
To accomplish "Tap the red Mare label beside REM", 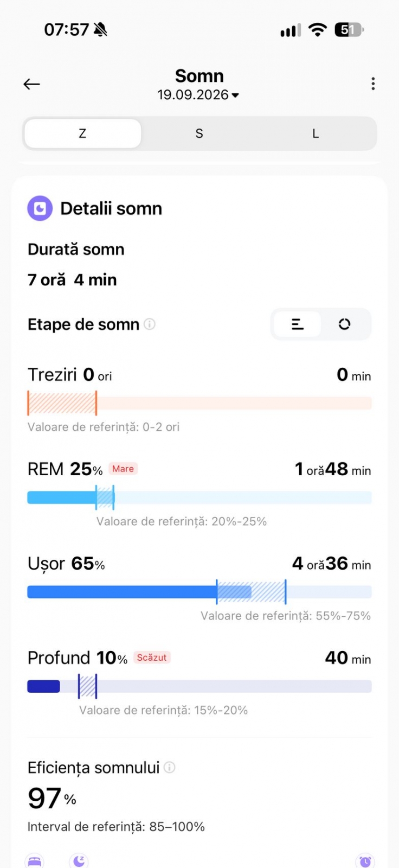I will (123, 469).
